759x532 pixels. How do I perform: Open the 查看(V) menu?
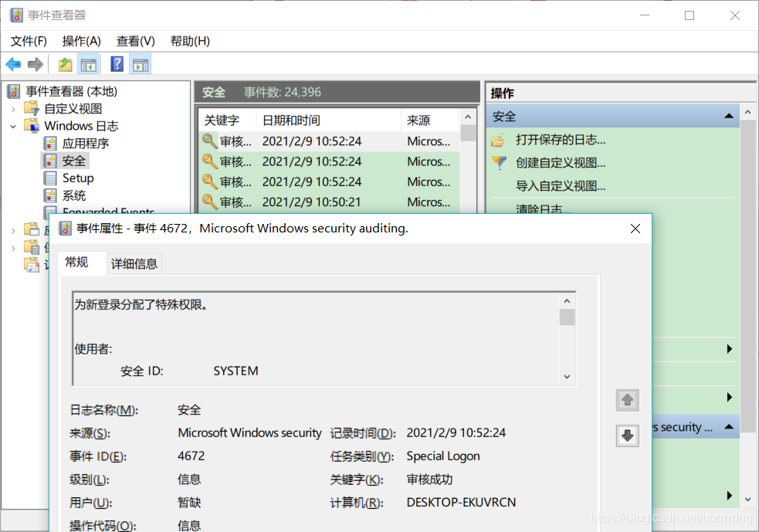(x=136, y=41)
